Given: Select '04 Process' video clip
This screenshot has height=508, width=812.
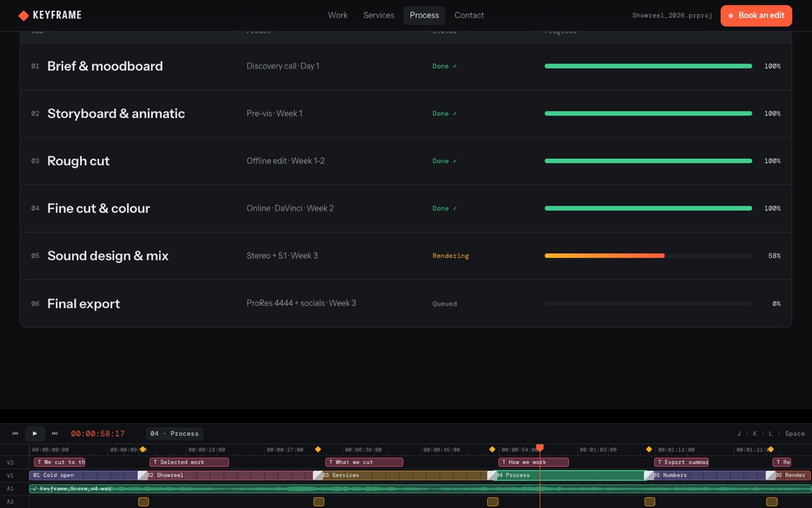Looking at the screenshot, I should pos(571,475).
